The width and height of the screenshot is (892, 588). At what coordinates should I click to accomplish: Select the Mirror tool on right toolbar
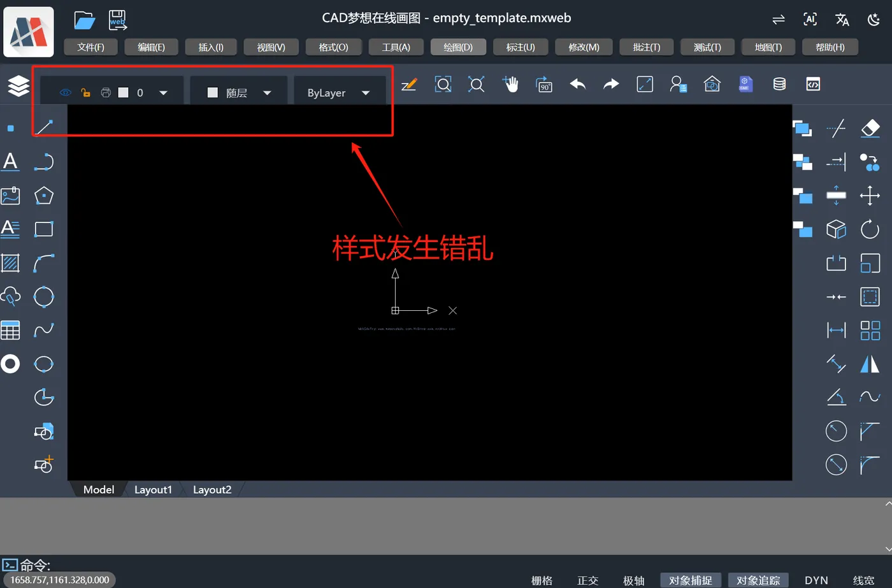point(870,364)
